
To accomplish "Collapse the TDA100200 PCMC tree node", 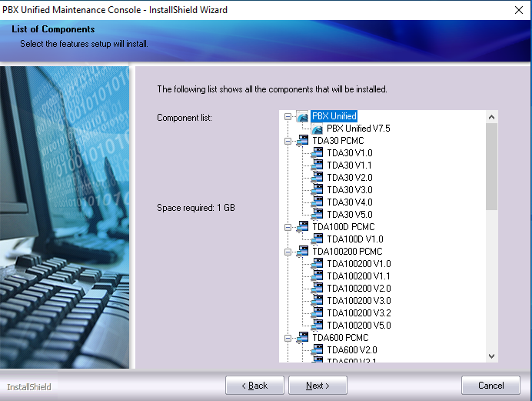I will coord(288,252).
